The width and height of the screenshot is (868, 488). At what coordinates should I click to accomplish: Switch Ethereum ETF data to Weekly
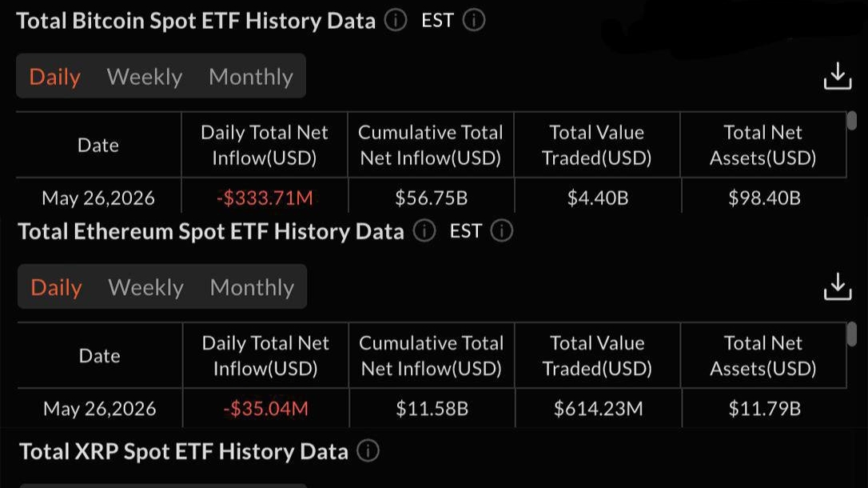[145, 287]
